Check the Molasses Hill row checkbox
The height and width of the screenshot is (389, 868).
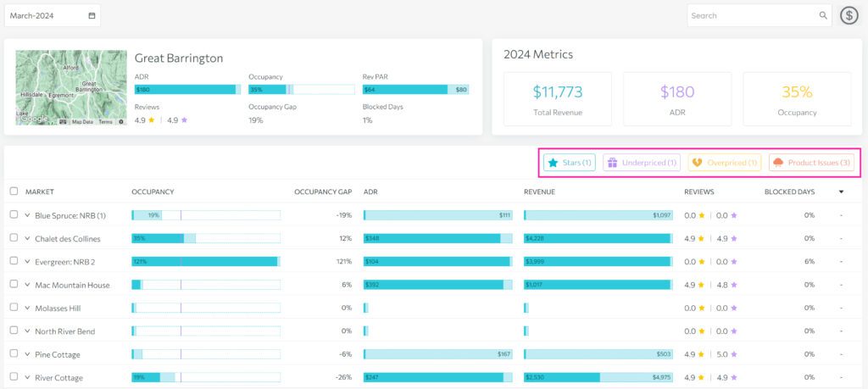(14, 308)
